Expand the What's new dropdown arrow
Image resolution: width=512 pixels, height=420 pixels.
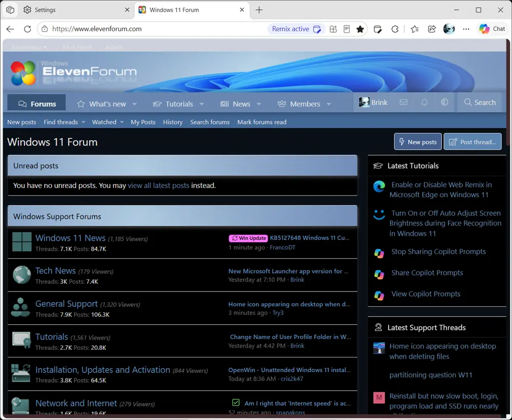click(x=135, y=104)
